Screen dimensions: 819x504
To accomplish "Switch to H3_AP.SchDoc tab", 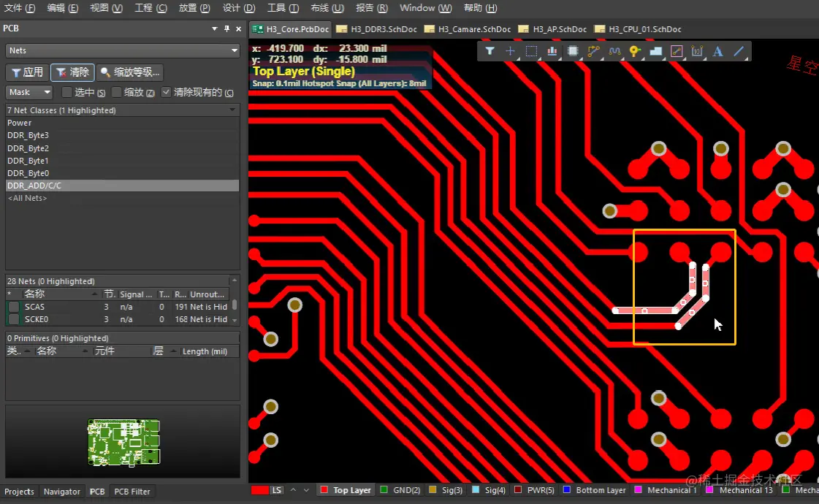I will click(552, 29).
